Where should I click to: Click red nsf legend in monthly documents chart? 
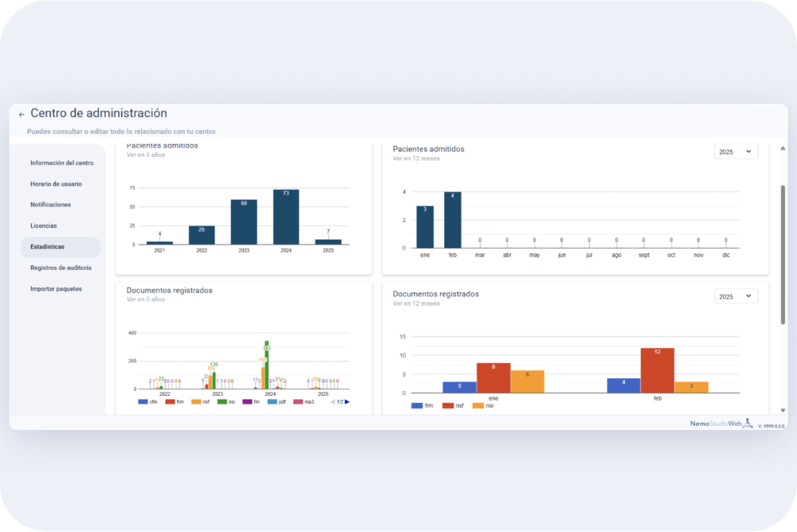point(448,405)
